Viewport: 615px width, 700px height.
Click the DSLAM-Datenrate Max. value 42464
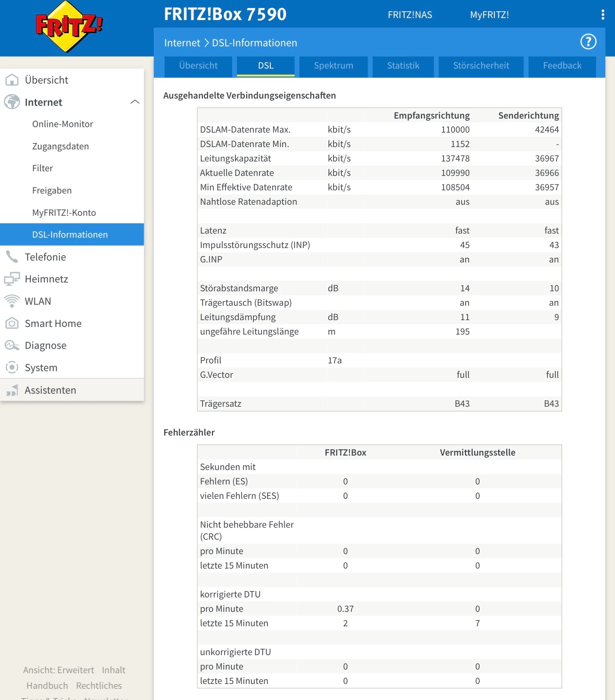[547, 129]
